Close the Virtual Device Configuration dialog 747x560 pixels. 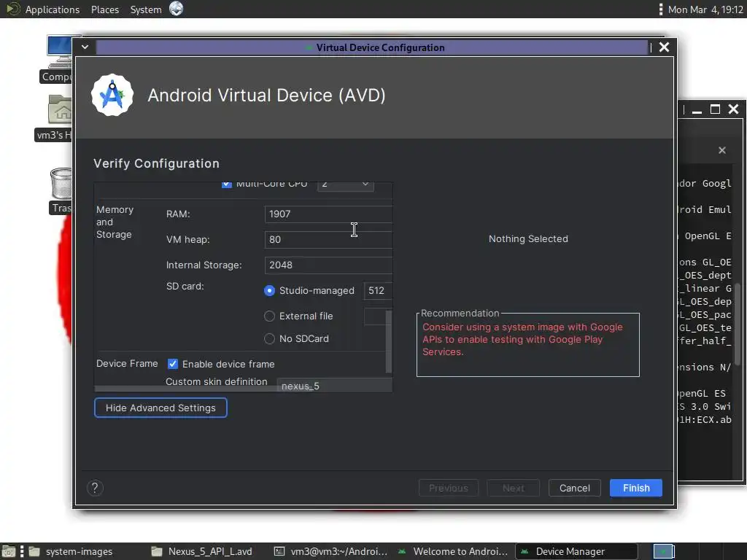(x=664, y=47)
